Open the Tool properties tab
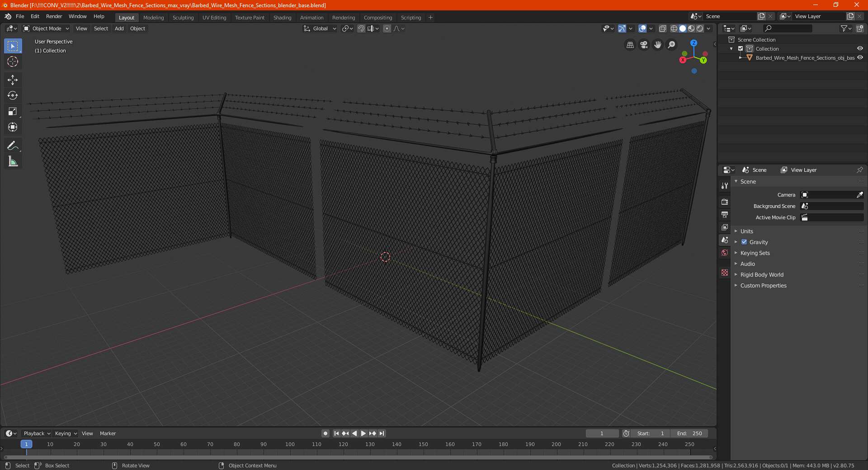Viewport: 868px width, 470px height. (x=725, y=186)
